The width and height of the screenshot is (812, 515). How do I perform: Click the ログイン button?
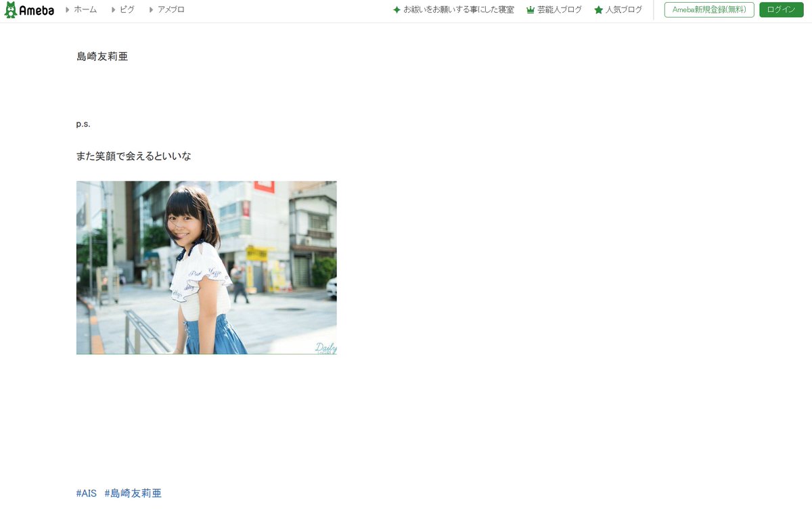[782, 9]
